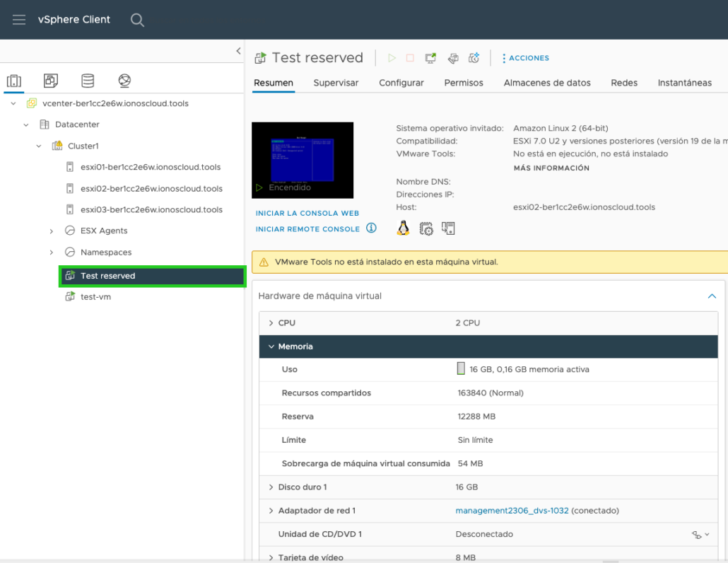Click warning triangle in VMware Tools banner
The image size is (728, 563).
pyautogui.click(x=264, y=262)
